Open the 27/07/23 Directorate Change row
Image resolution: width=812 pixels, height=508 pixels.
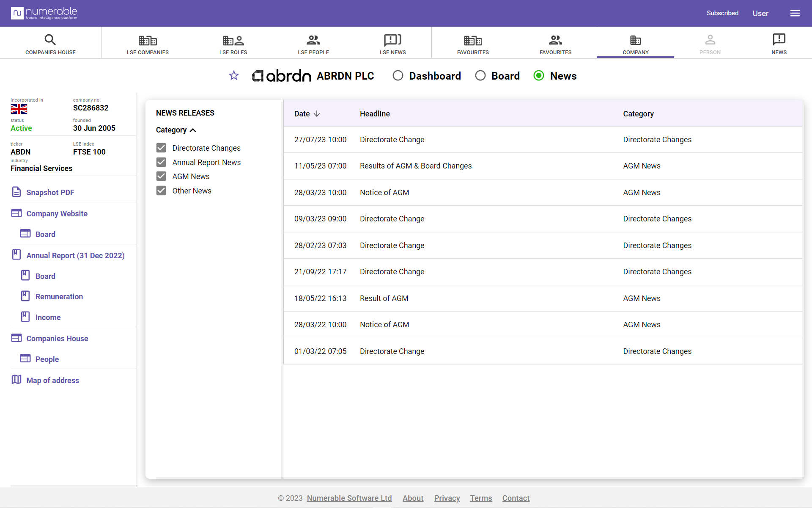(x=543, y=140)
